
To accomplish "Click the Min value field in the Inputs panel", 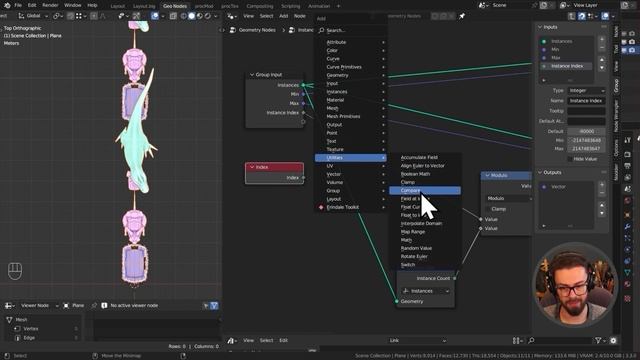I will 586,140.
